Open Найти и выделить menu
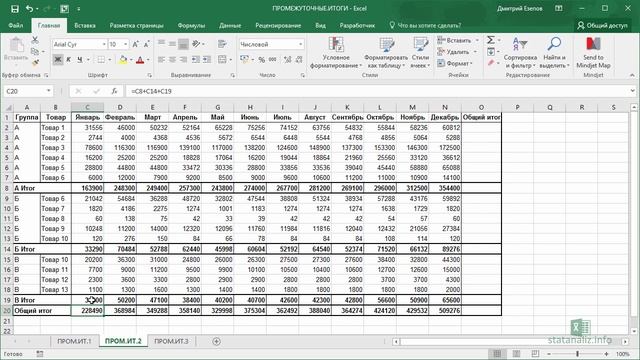The image size is (640, 360). [554, 52]
